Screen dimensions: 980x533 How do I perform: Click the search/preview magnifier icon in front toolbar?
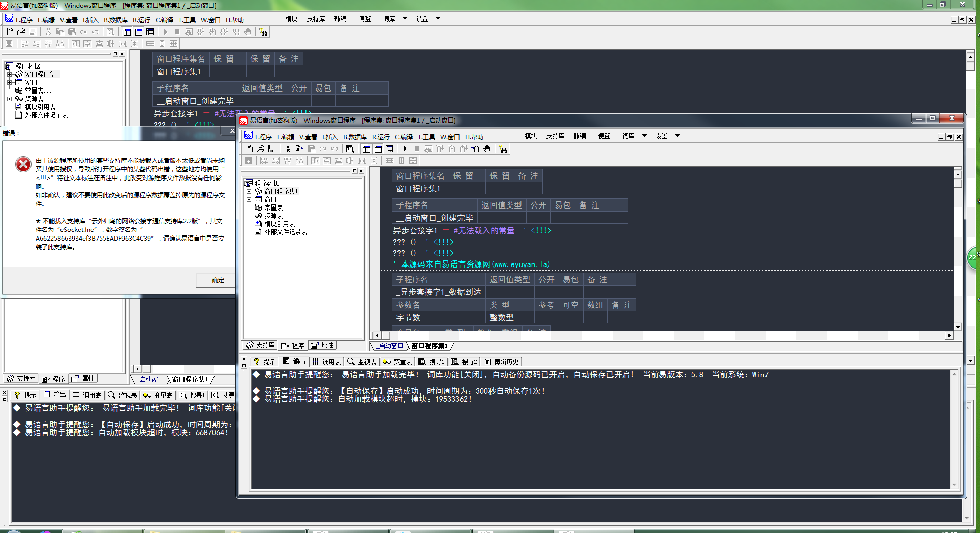350,149
